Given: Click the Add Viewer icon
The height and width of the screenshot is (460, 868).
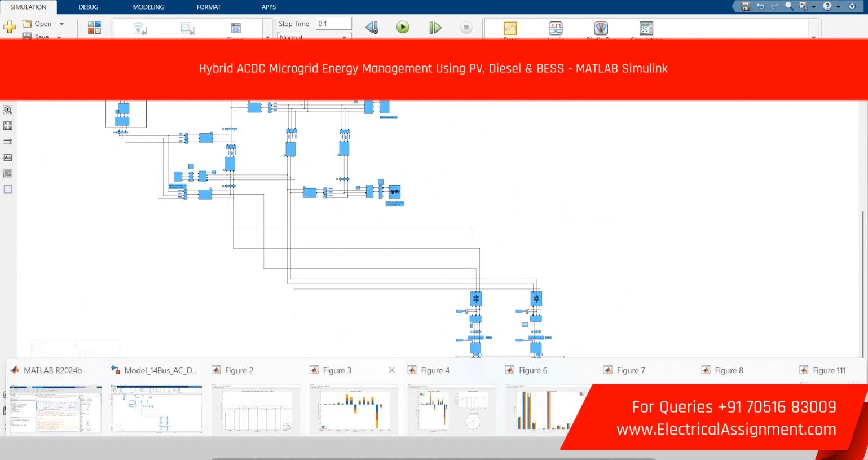Looking at the screenshot, I should 187,28.
